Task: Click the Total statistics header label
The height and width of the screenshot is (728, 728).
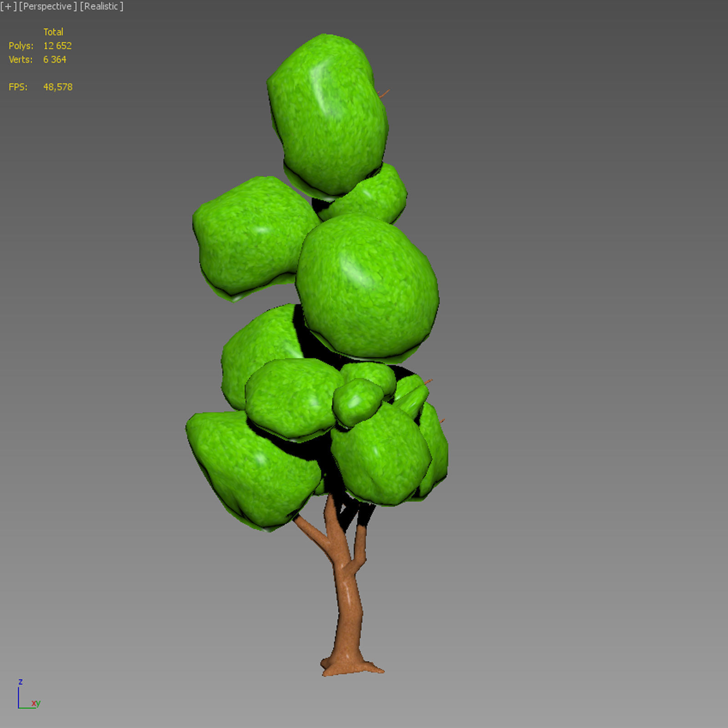Action: point(53,32)
